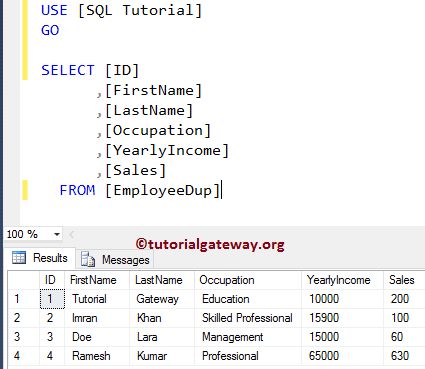Viewport: 425px width, 369px height.
Task: Select the Education occupation cell
Action: point(248,299)
